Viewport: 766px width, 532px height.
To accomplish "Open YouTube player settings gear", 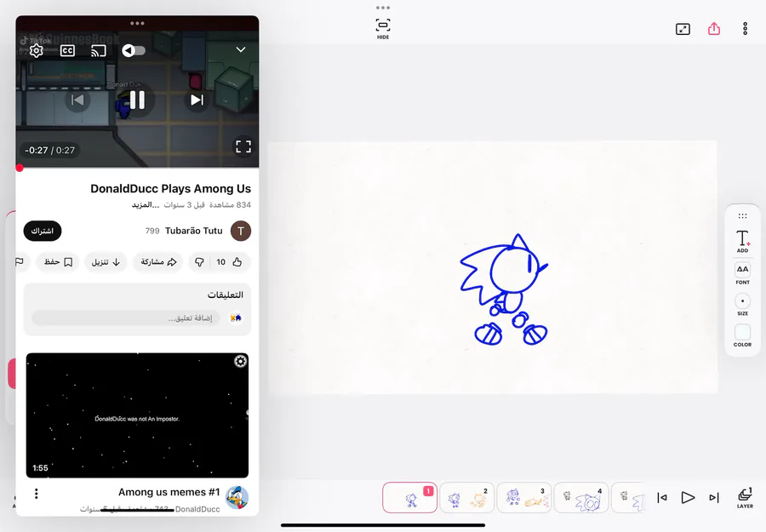I will (36, 50).
